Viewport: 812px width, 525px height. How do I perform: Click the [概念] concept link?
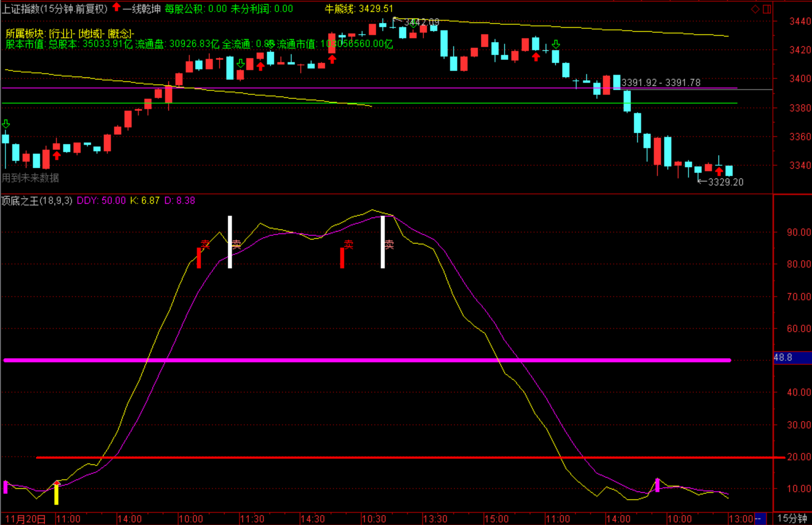(120, 33)
